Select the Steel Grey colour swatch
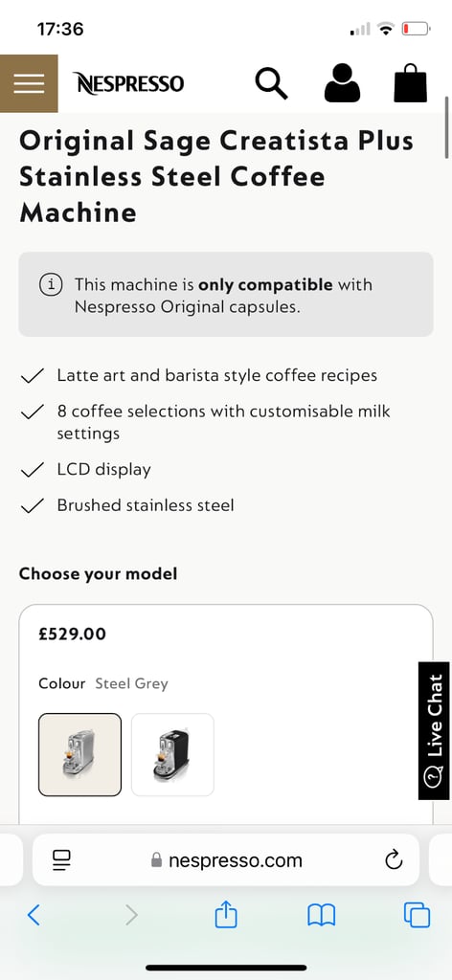The width and height of the screenshot is (452, 980). (x=80, y=755)
